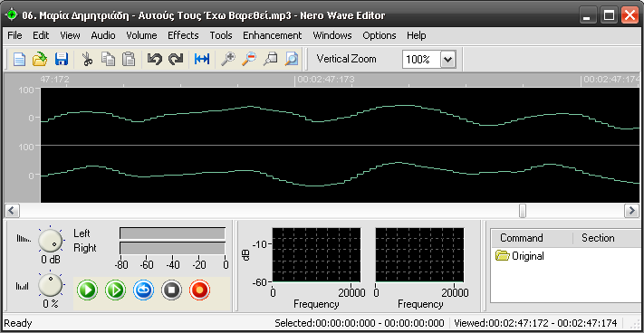The width and height of the screenshot is (644, 333).
Task: Open the Effects menu
Action: click(183, 35)
